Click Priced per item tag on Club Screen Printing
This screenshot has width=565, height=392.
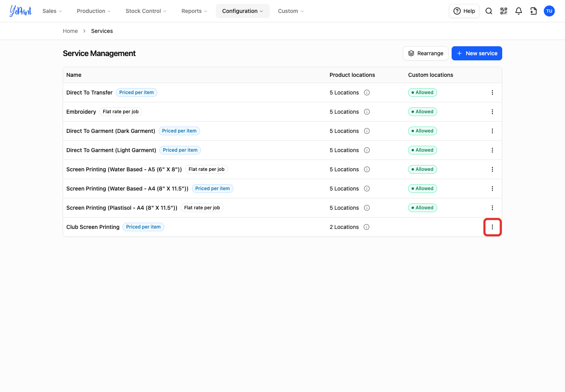(x=143, y=227)
